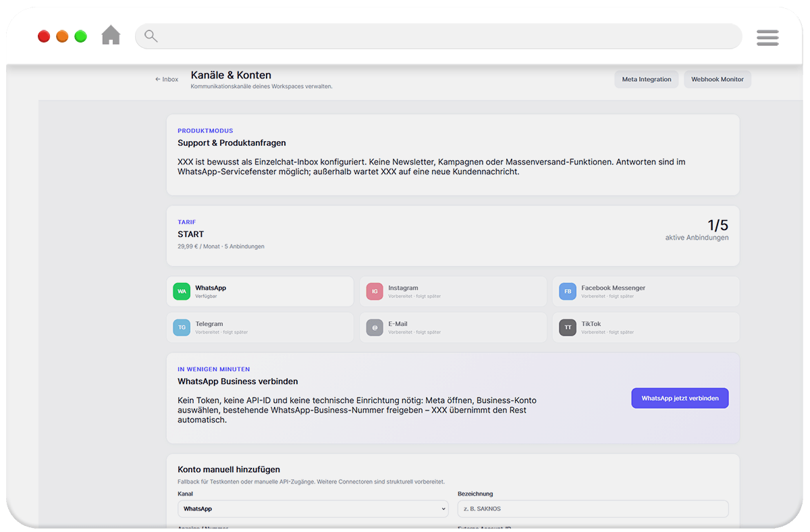This screenshot has width=810, height=532.
Task: Open Webhook Monitor
Action: [718, 79]
